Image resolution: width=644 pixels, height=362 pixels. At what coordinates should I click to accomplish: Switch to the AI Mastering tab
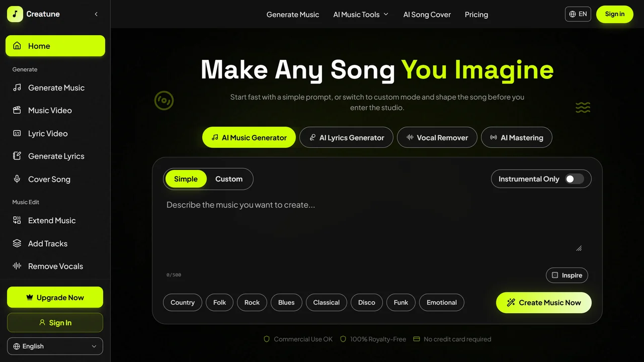tap(517, 137)
